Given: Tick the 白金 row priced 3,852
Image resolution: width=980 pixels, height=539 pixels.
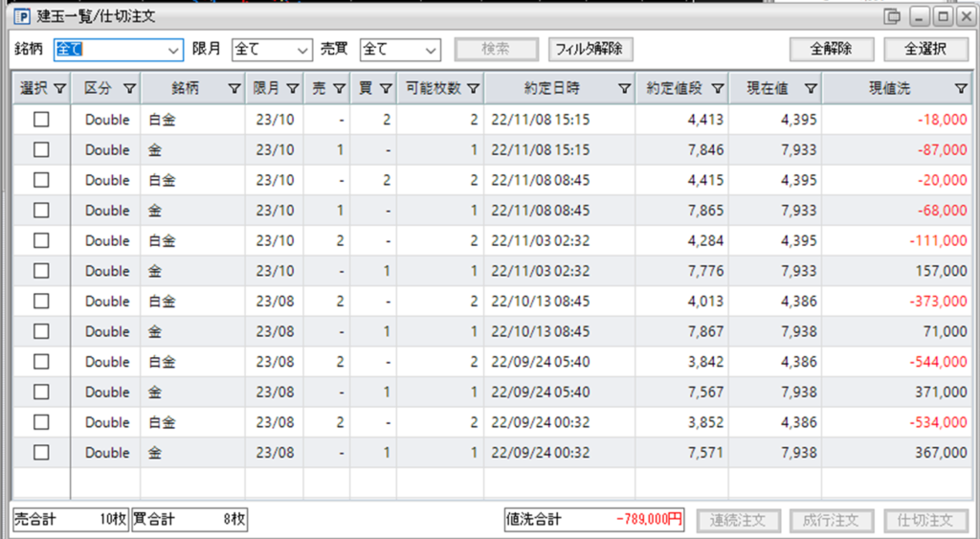Looking at the screenshot, I should point(41,422).
